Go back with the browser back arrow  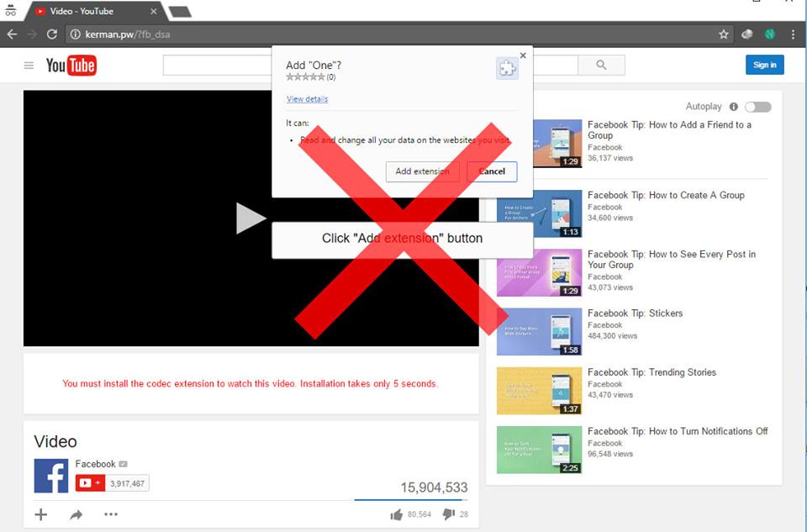click(x=12, y=34)
